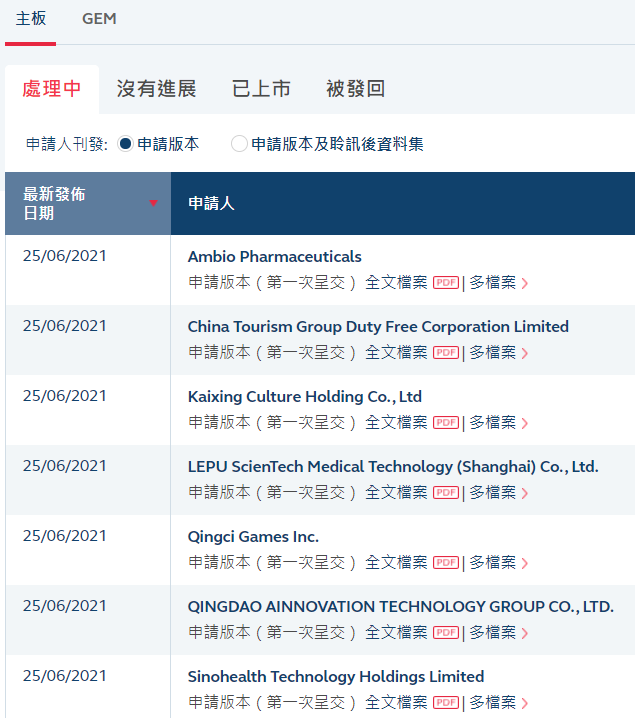Open PDF icon for LEPU ScienTech Medical
Image resolution: width=635 pixels, height=718 pixels.
(445, 493)
